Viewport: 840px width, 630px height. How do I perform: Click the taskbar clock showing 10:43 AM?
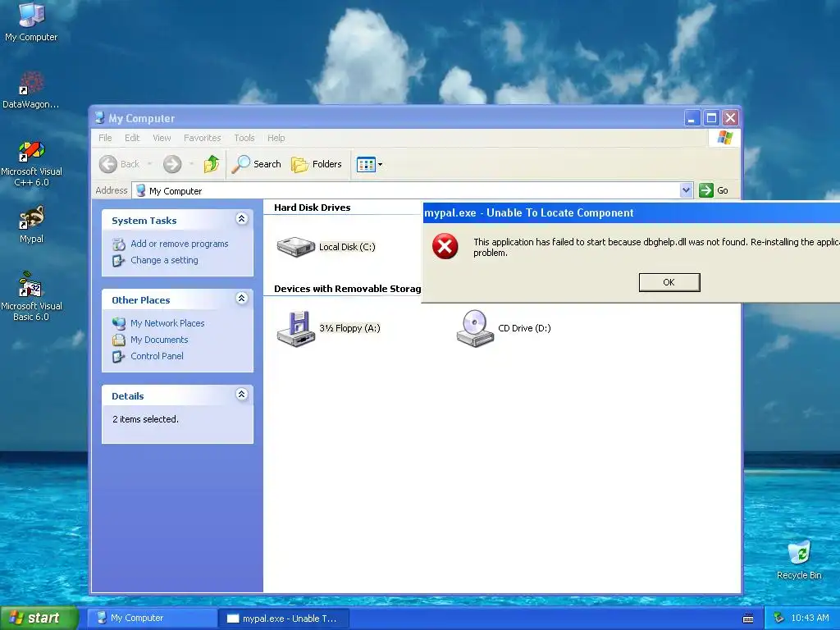pyautogui.click(x=810, y=619)
